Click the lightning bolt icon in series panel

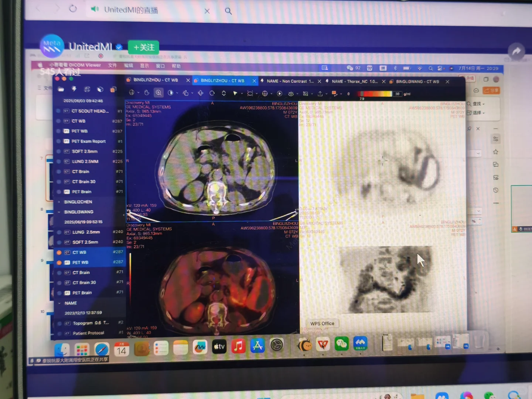[x=74, y=89]
